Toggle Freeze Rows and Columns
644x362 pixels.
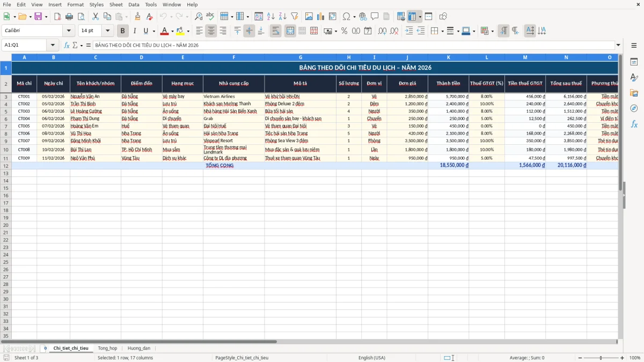point(412,17)
